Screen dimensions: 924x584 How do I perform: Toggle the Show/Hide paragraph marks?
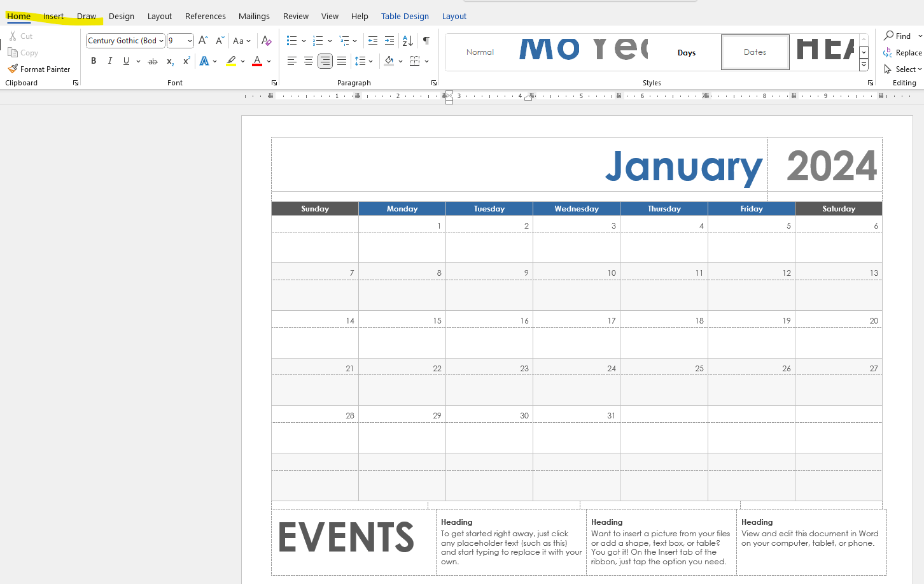(x=426, y=40)
